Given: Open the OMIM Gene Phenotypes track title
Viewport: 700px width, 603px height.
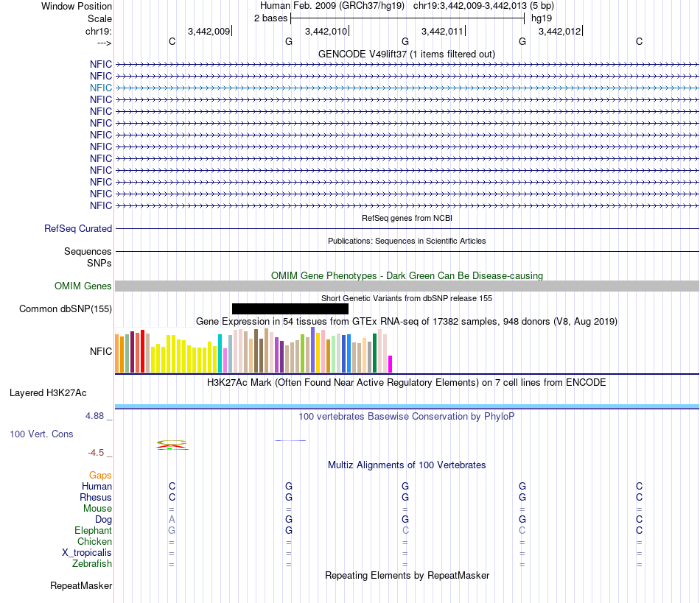Looking at the screenshot, I should point(407,275).
